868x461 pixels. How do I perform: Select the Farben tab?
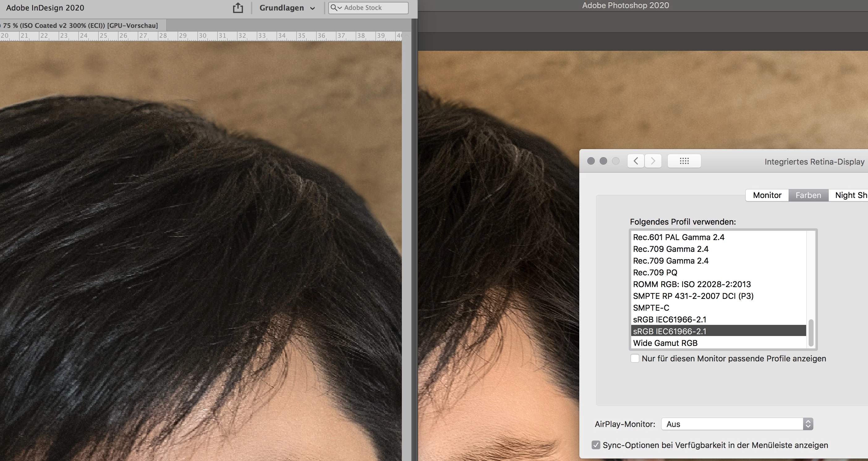point(808,195)
